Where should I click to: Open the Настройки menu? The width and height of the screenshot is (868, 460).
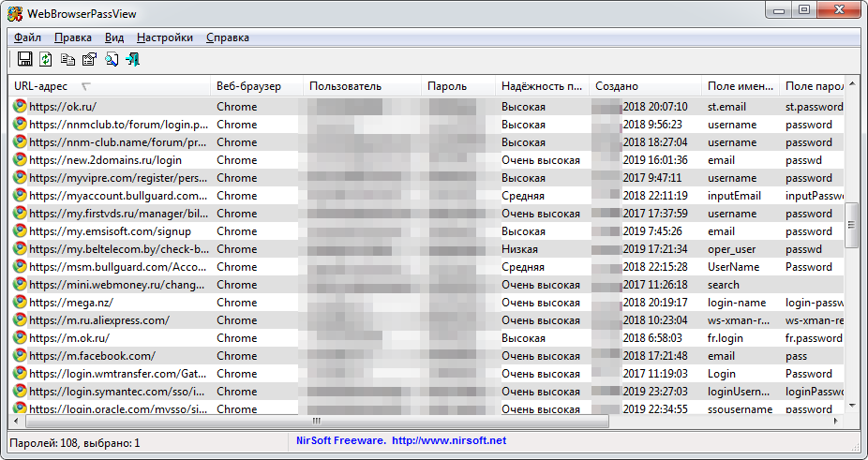tap(165, 37)
